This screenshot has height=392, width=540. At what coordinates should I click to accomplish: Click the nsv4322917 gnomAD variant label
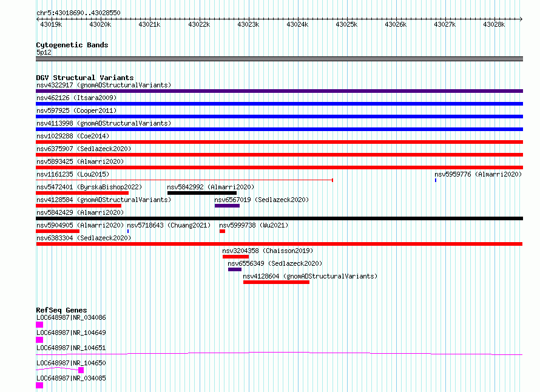point(104,85)
